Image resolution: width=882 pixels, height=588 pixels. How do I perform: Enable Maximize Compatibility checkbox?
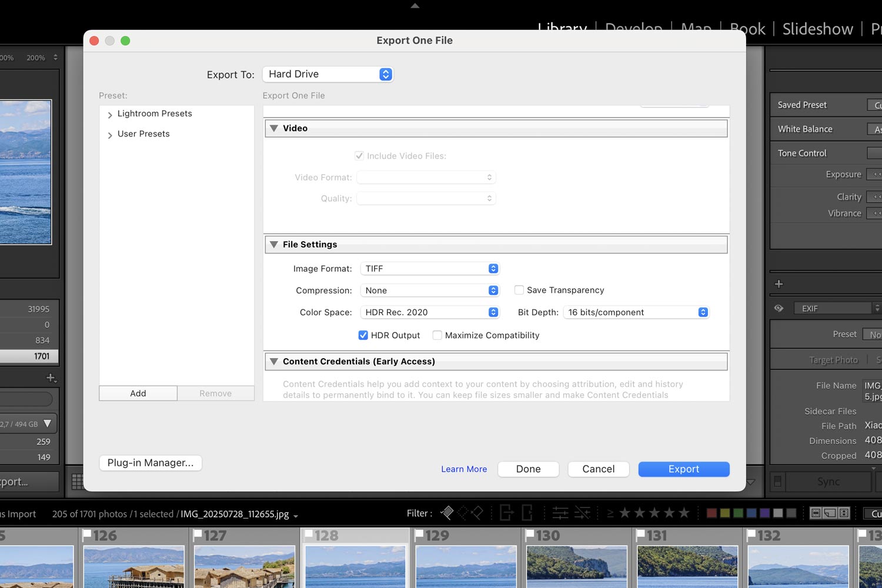pos(437,335)
